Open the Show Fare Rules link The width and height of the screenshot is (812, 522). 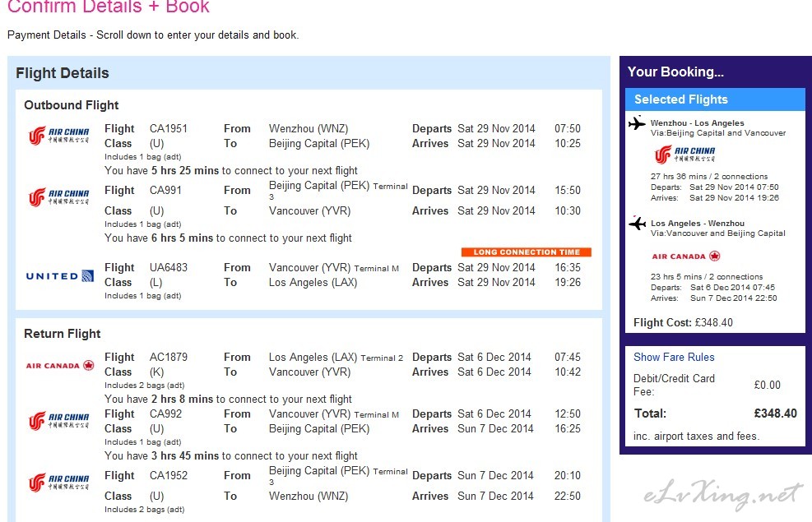674,357
